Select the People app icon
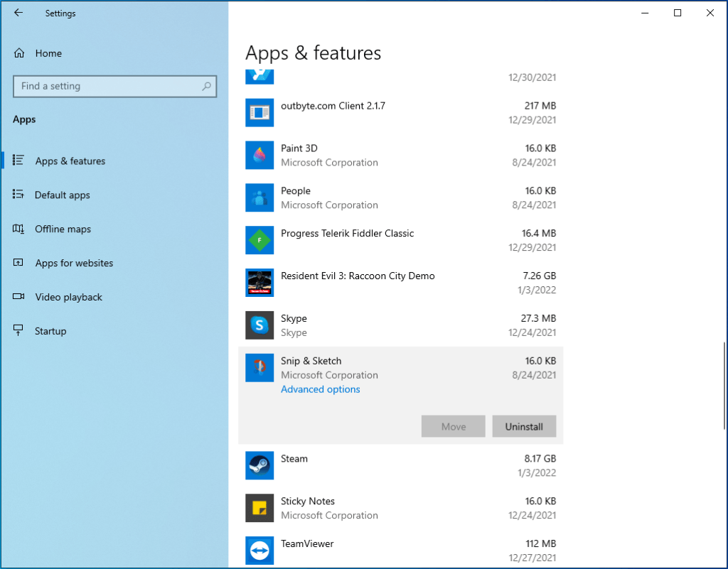 (259, 197)
